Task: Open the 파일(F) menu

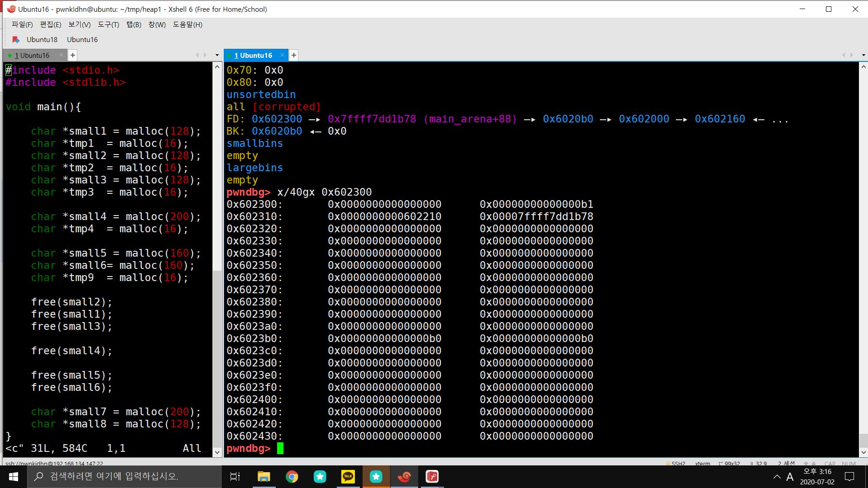Action: (22, 24)
